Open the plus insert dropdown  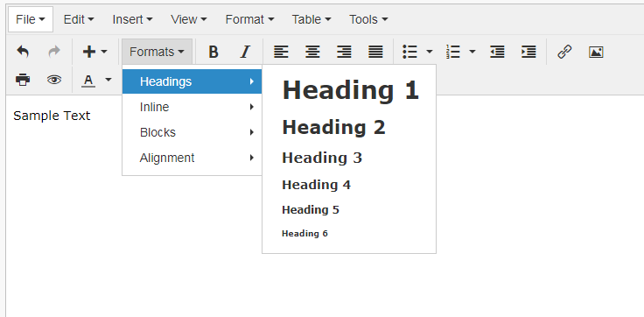click(x=94, y=52)
